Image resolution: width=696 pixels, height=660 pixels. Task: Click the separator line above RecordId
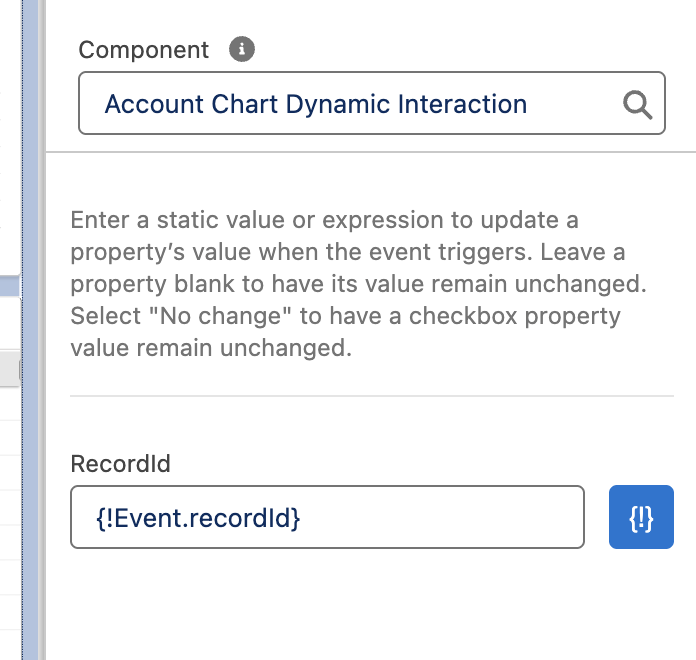pyautogui.click(x=372, y=395)
